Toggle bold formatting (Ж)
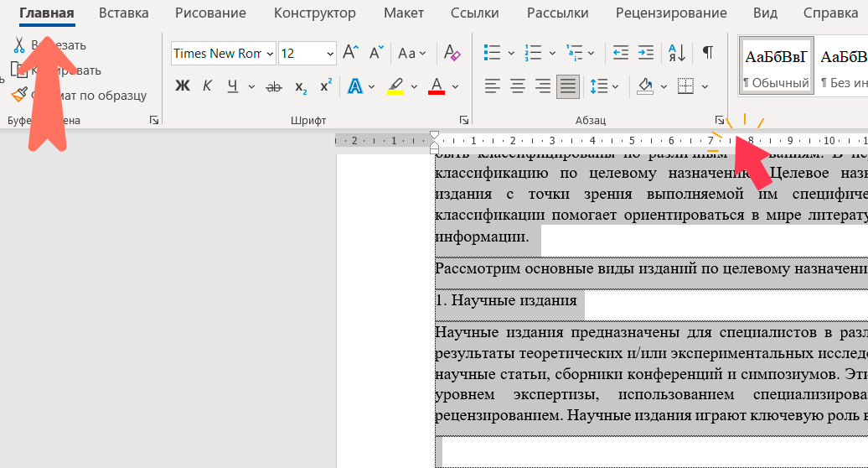Screen dimensions: 868x468 pos(182,86)
